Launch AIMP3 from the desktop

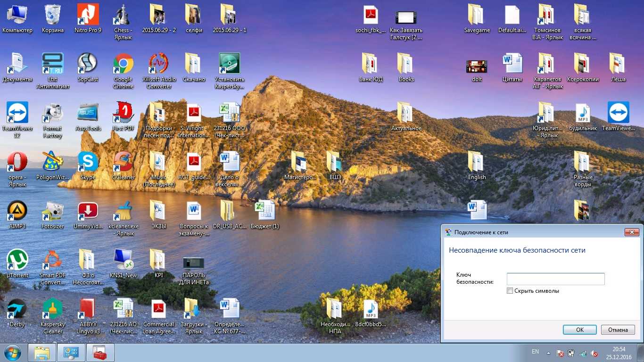pyautogui.click(x=17, y=215)
